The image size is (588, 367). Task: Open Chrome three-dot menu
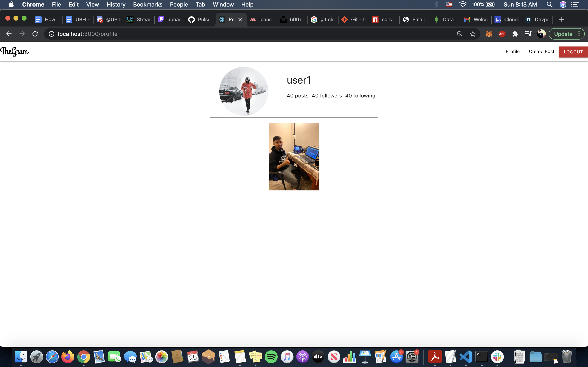(x=579, y=34)
